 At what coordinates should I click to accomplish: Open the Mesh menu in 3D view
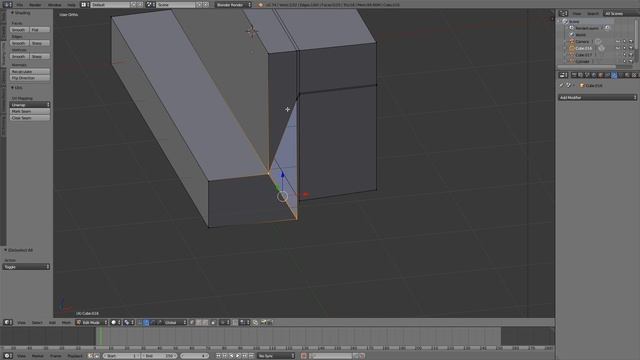(x=66, y=322)
